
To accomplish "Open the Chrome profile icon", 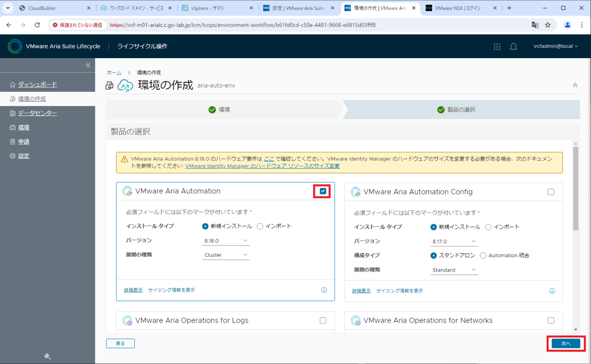I will coord(568,25).
